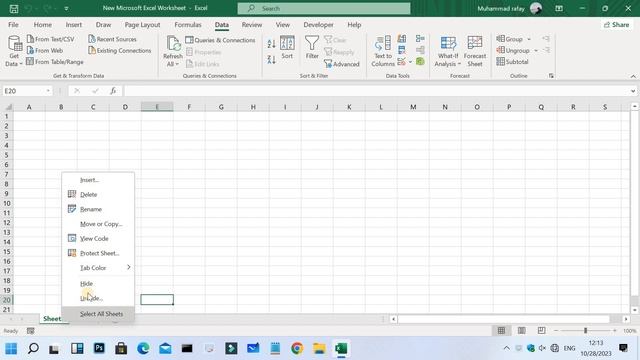Screen dimensions: 640x360
Task: Collapse the ribbon
Action: pos(633,76)
